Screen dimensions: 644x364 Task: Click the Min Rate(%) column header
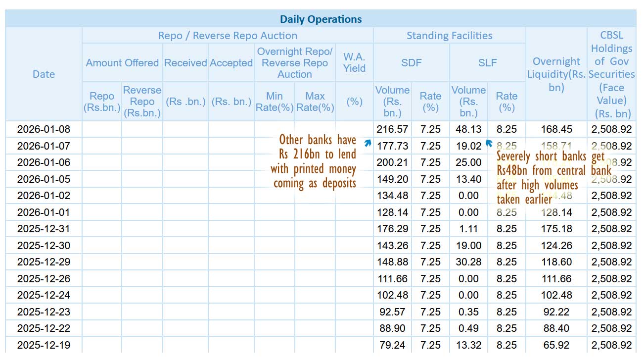click(275, 102)
